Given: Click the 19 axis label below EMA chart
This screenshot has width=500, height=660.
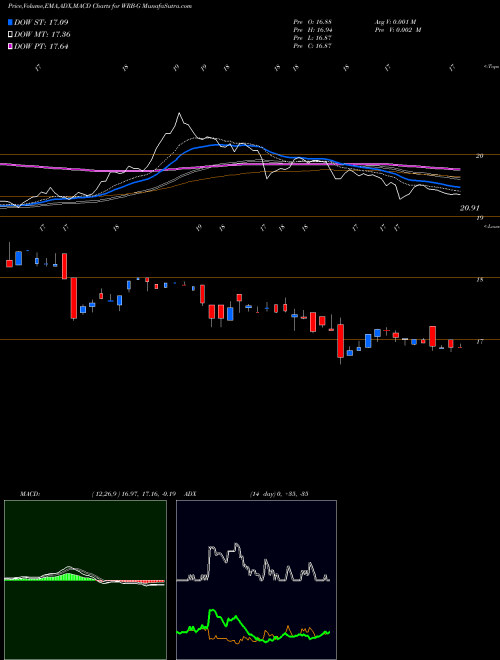Looking at the screenshot, I should 479,218.
